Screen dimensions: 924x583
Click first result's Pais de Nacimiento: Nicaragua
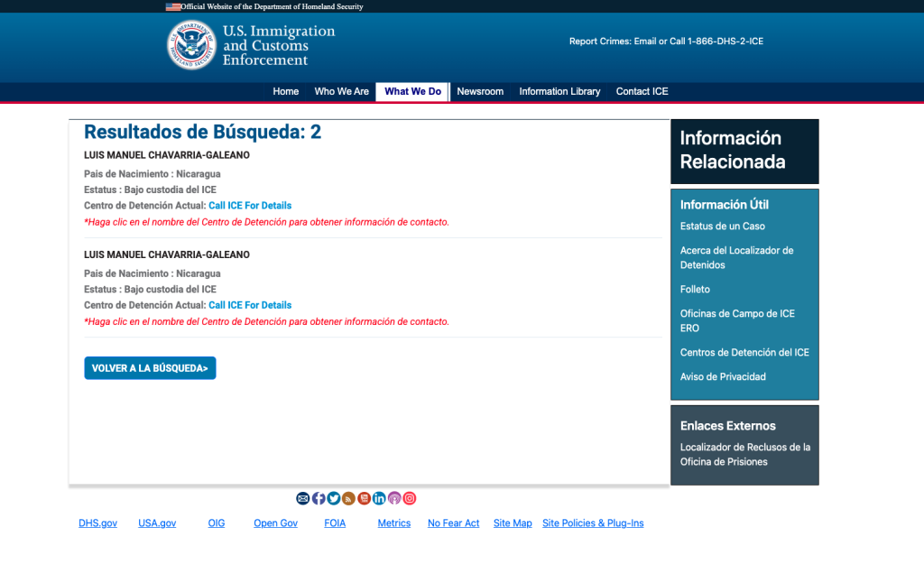click(152, 174)
